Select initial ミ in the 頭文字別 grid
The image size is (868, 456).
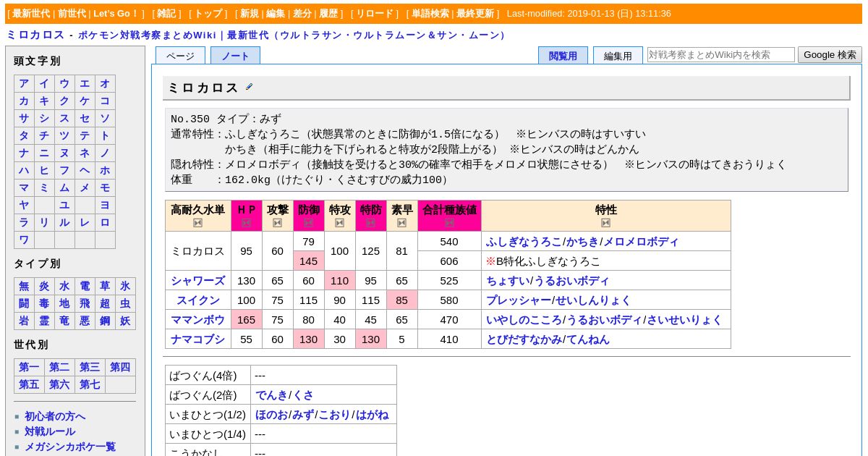tap(44, 187)
